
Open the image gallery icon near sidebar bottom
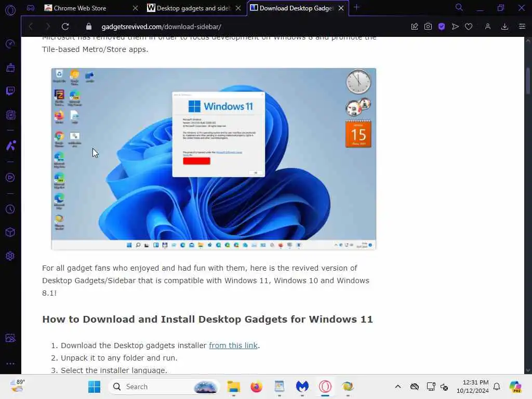(x=10, y=338)
